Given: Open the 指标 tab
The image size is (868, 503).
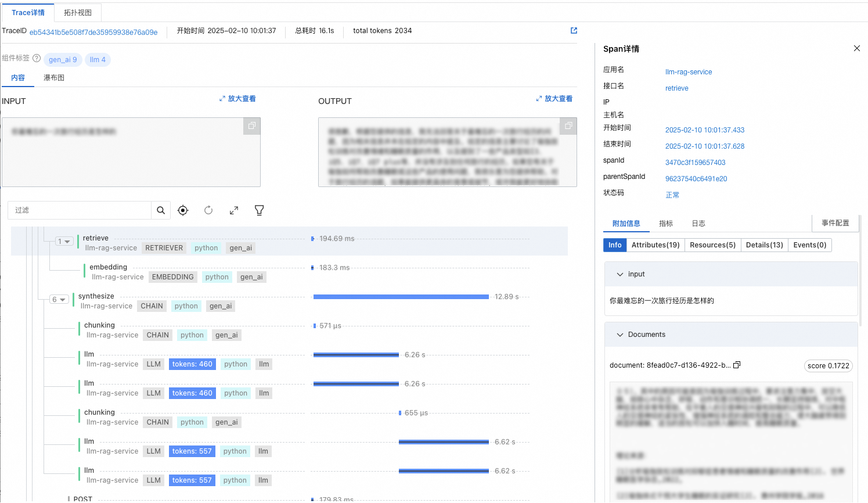Looking at the screenshot, I should 666,224.
